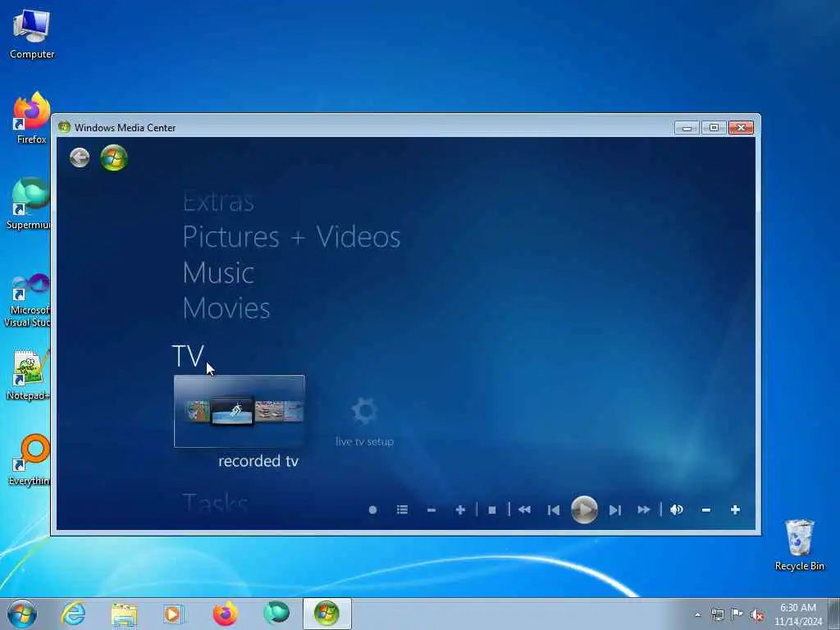Click the green Media Center start orb

pos(113,157)
